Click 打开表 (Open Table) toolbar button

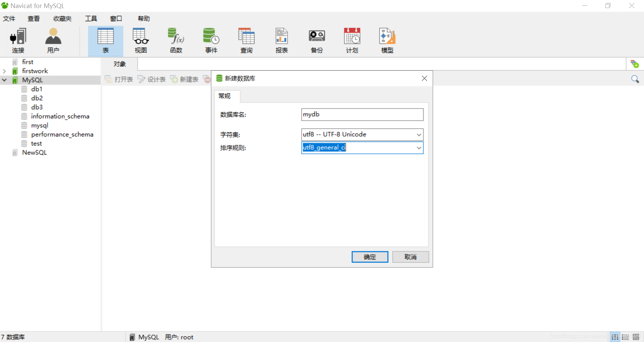tap(119, 79)
